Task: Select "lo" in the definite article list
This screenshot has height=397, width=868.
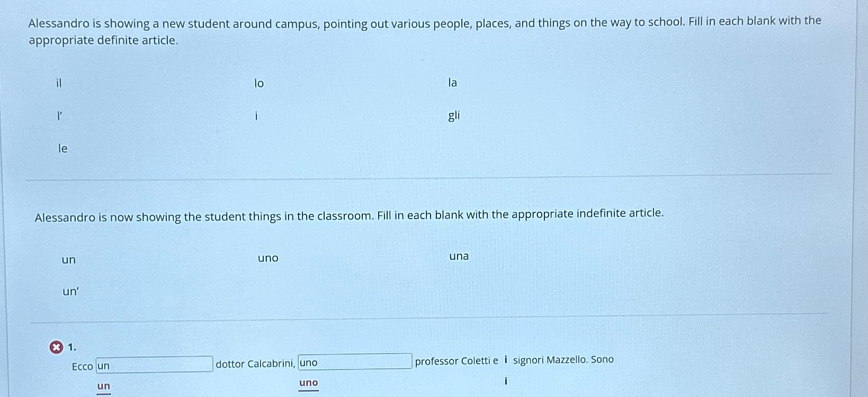Action: (258, 84)
